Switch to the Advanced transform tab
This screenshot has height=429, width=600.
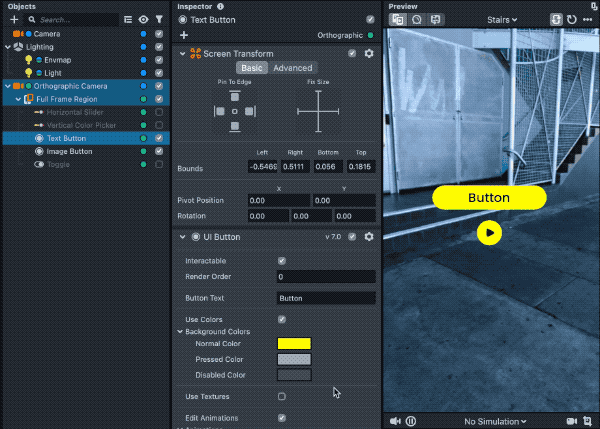coord(293,68)
